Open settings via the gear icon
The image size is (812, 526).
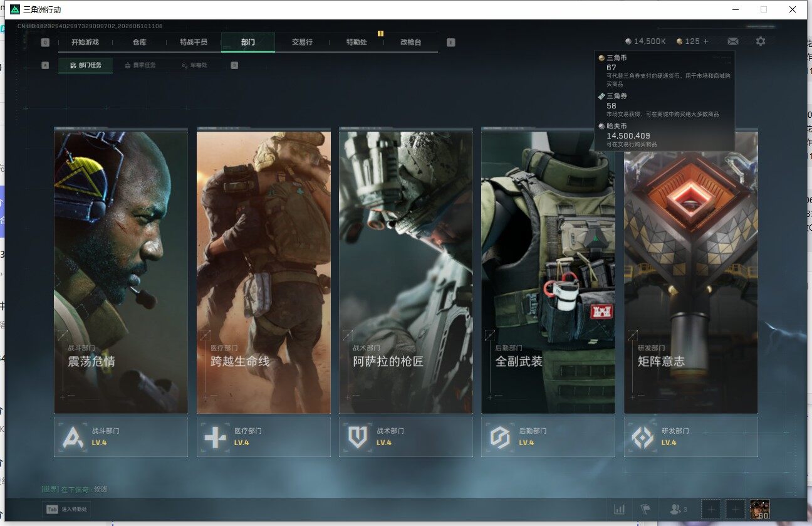(x=760, y=41)
